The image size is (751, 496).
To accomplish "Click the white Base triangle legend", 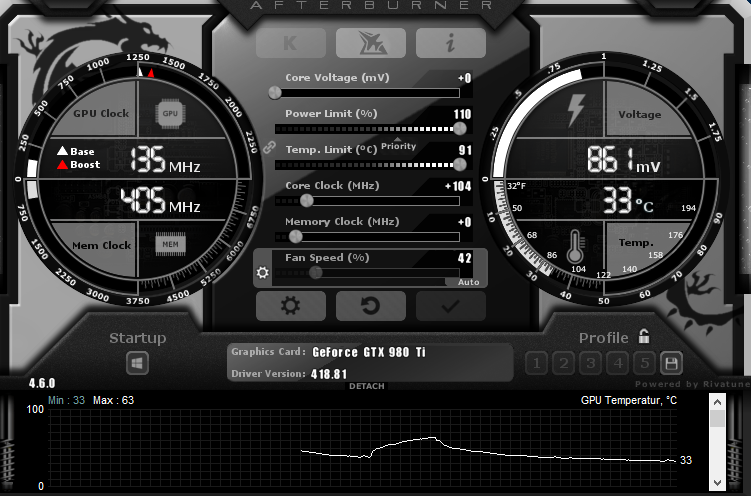I will (x=62, y=151).
